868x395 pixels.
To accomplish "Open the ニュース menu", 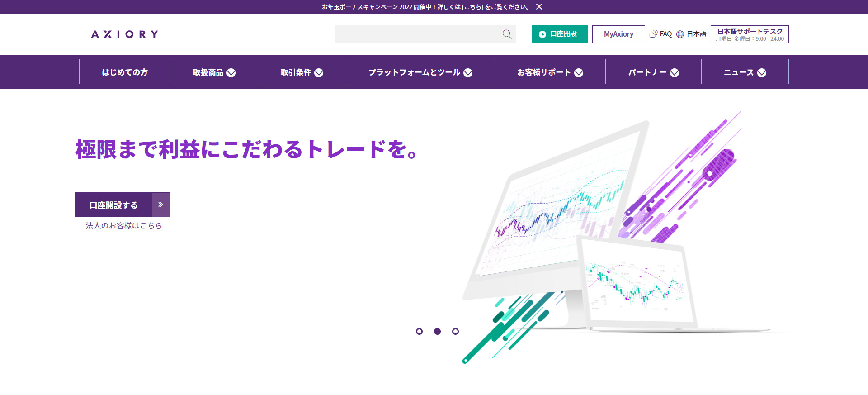I will click(745, 72).
